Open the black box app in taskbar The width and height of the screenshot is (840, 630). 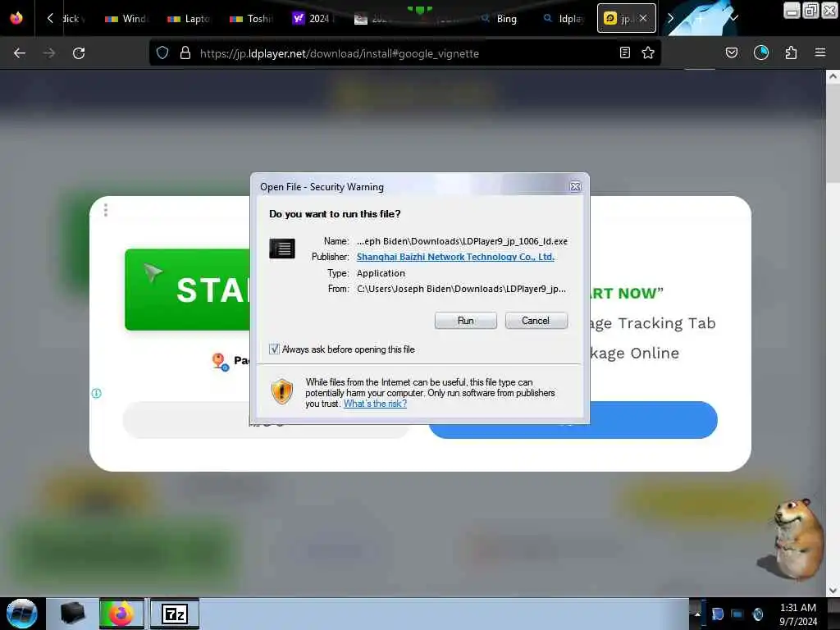72,614
